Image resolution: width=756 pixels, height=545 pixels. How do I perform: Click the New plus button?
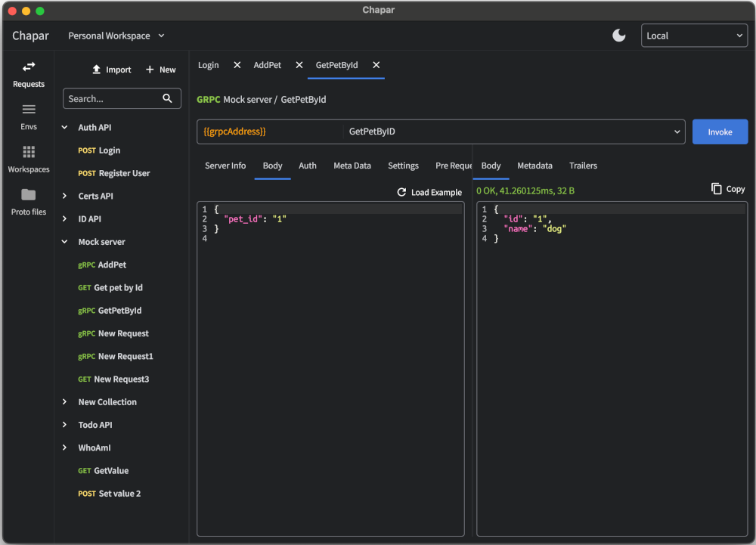coord(160,70)
